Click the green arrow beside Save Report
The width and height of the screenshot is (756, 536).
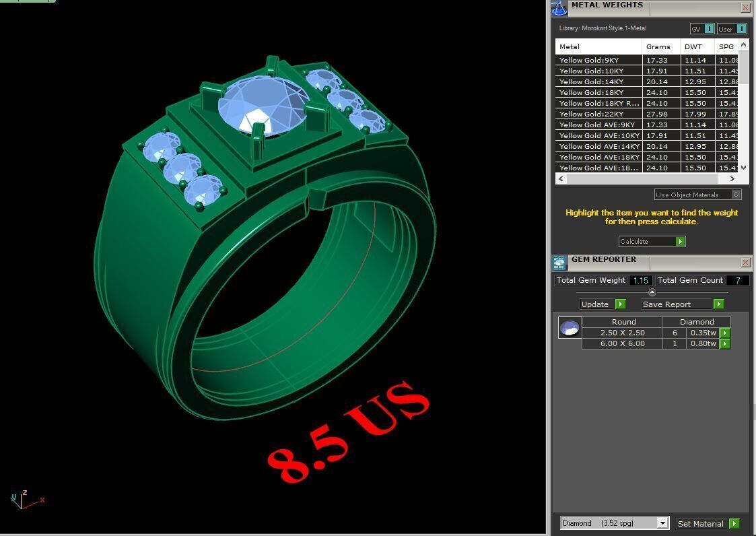click(x=719, y=304)
